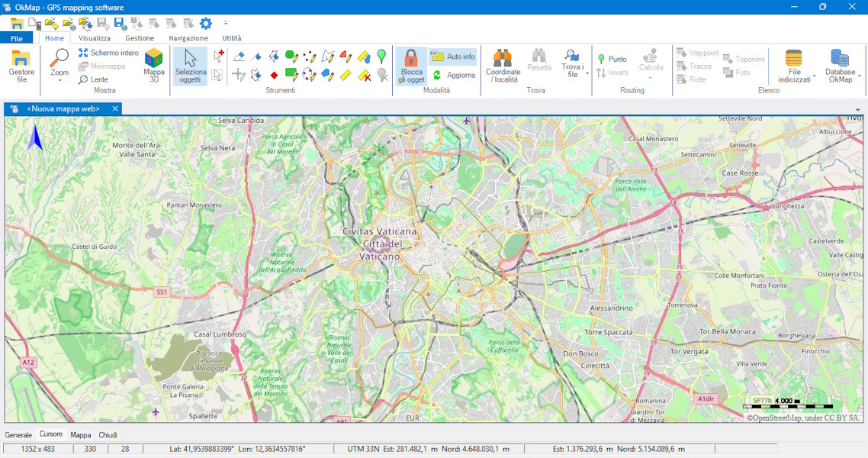Toggle the Auto info mode
The image size is (868, 458).
453,56
